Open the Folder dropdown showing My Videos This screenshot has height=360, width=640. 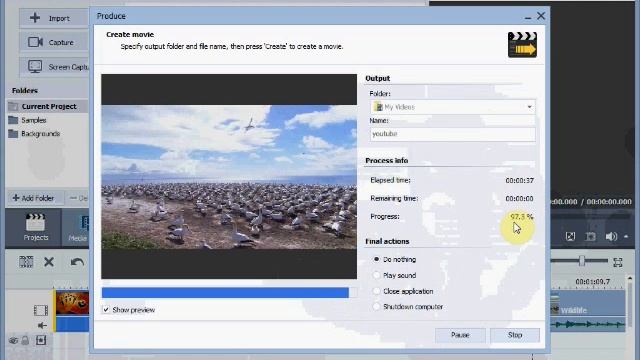coord(453,107)
